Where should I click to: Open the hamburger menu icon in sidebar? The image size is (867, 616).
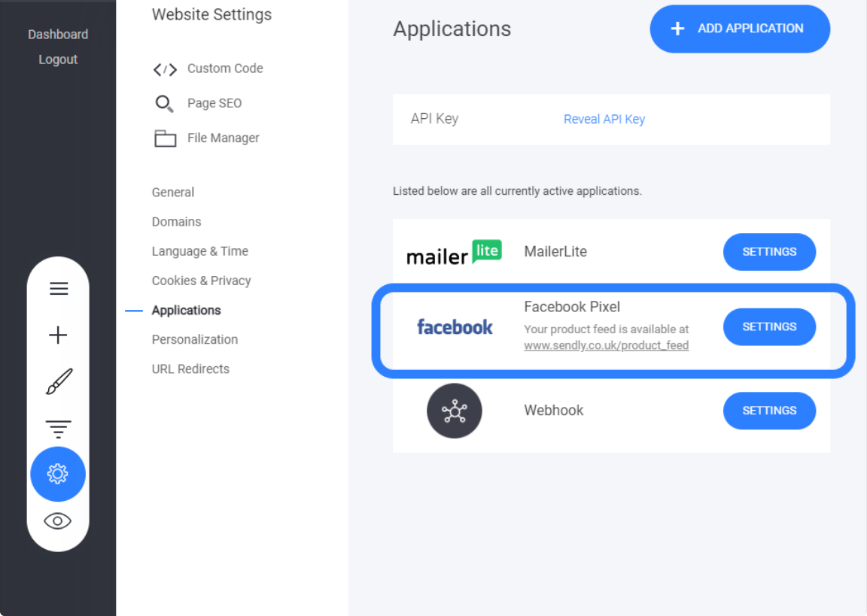[x=59, y=288]
